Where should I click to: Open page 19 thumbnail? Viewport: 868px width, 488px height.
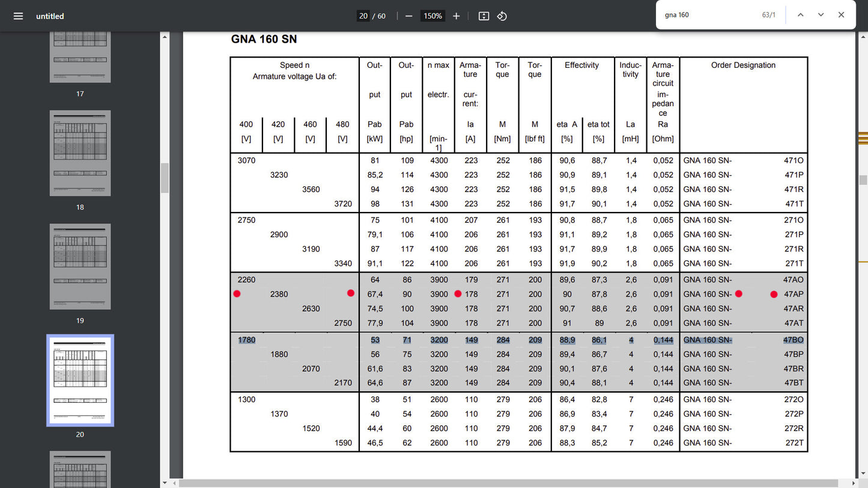pyautogui.click(x=80, y=267)
